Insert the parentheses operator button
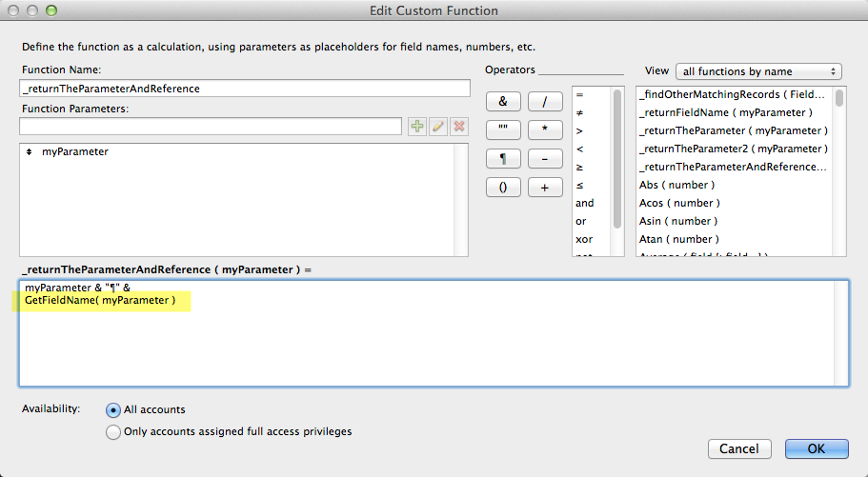The height and width of the screenshot is (477, 868). [503, 188]
